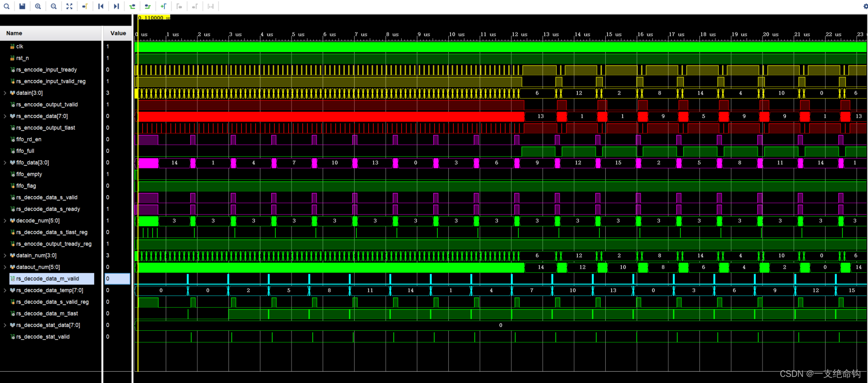Click rs_decode_stat_data waveform value 0
This screenshot has width=868, height=383.
pos(501,325)
